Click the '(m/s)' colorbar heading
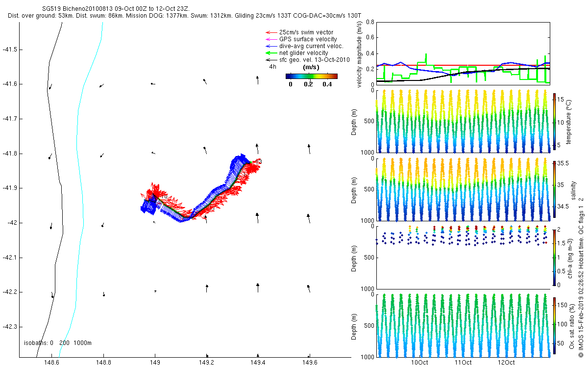Screen dimensions: 588x368 coord(312,67)
